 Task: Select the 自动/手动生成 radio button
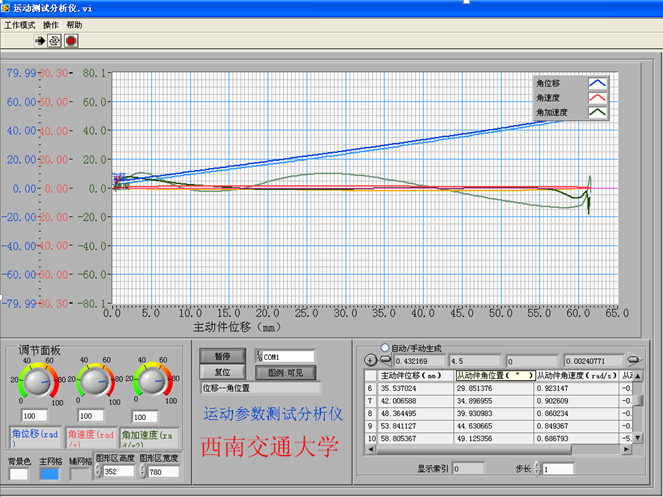(x=384, y=348)
